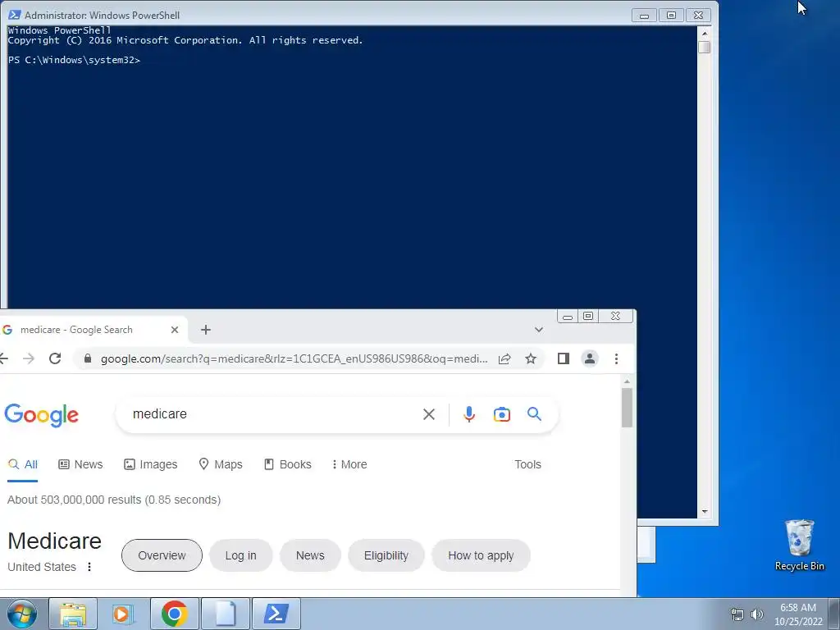
Task: Open the PowerShell window system menu icon
Action: click(15, 15)
